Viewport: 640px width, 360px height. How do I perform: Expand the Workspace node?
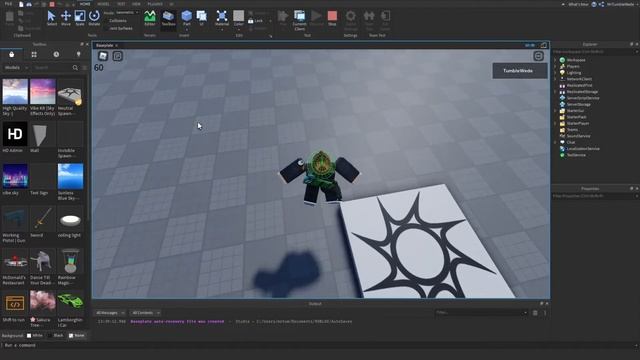(556, 60)
